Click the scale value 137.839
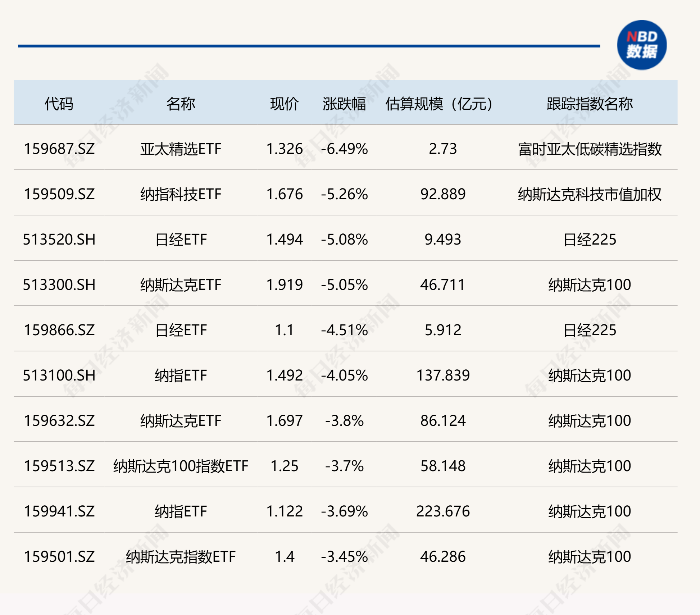 (x=443, y=375)
